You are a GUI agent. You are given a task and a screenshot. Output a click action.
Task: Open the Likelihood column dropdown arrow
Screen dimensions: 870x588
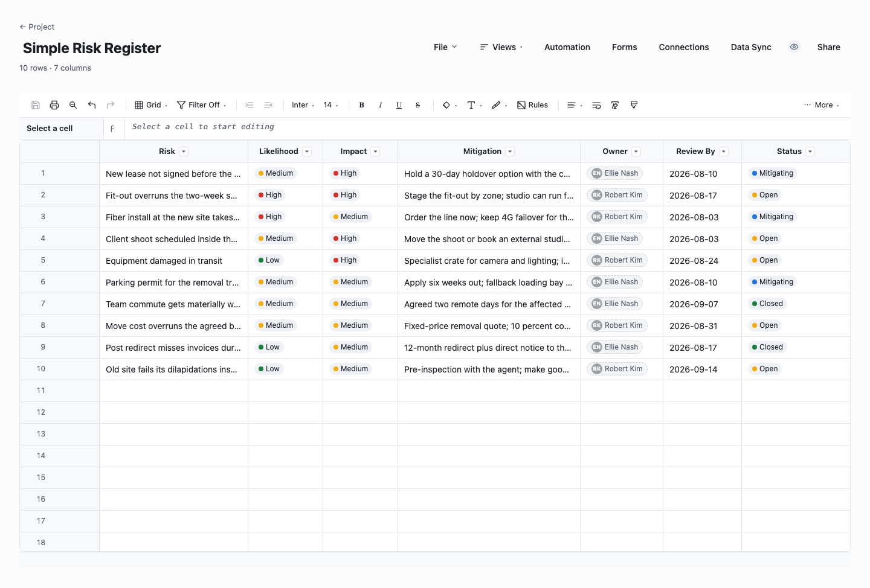[307, 152]
